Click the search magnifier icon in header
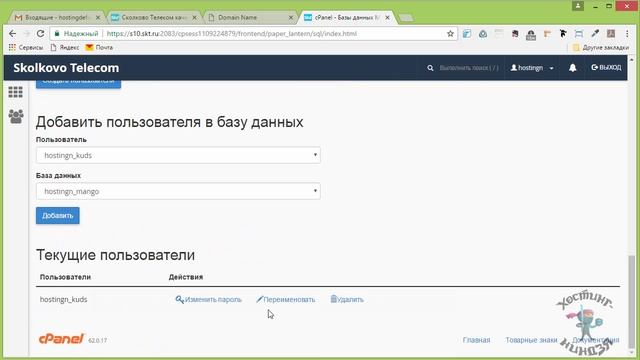Viewport: 640px width, 360px height. tap(430, 68)
